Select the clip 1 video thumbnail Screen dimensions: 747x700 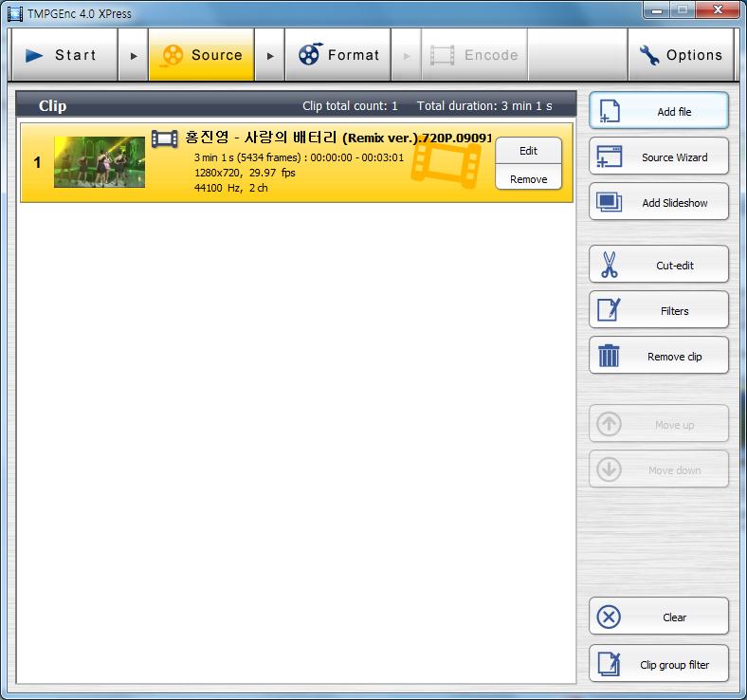tap(100, 162)
